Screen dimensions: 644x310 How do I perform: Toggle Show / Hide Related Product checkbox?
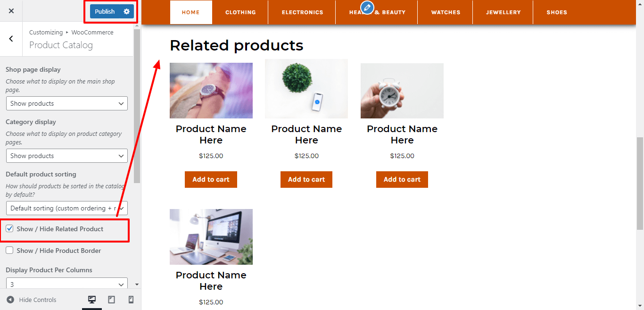click(9, 229)
